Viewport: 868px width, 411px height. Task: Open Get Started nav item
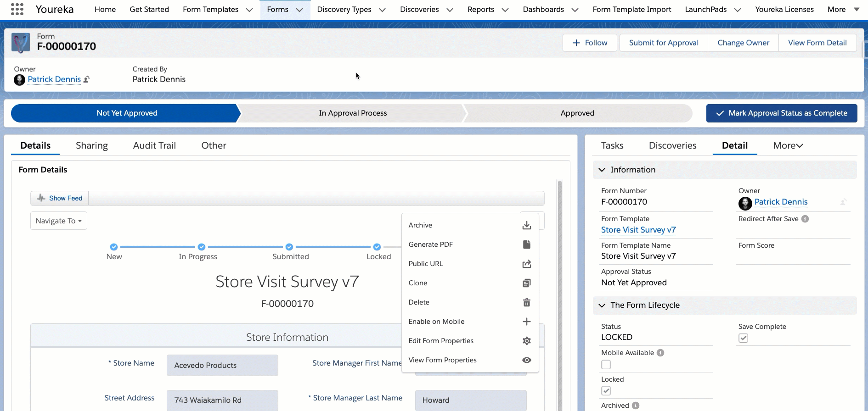coord(149,9)
